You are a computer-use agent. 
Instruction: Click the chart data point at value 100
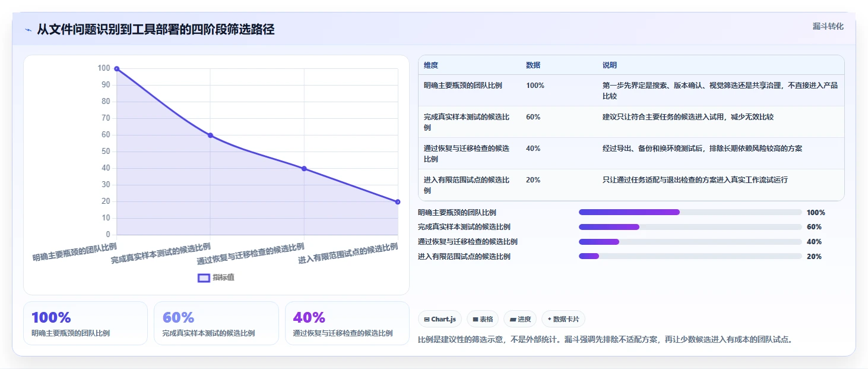pos(117,69)
